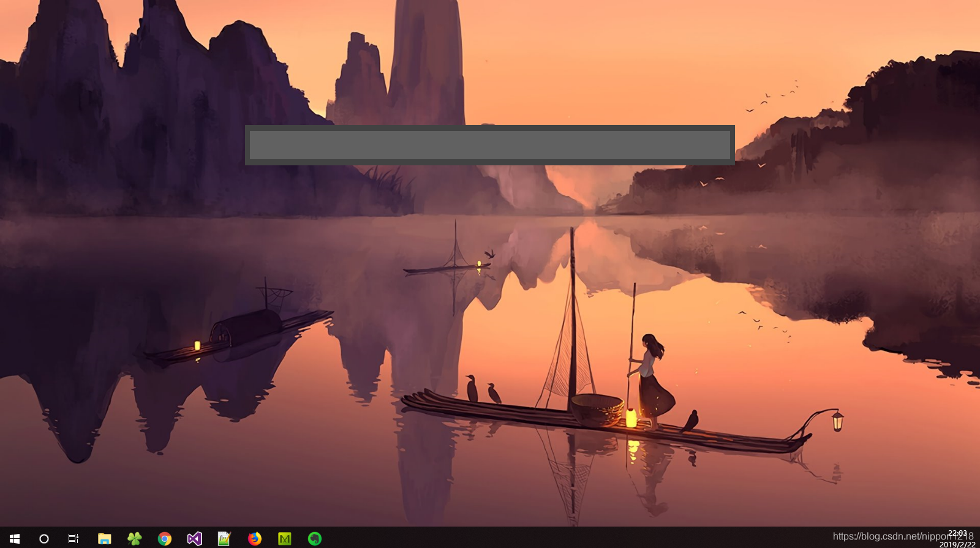
Task: Open Evernote from taskbar
Action: (314, 539)
